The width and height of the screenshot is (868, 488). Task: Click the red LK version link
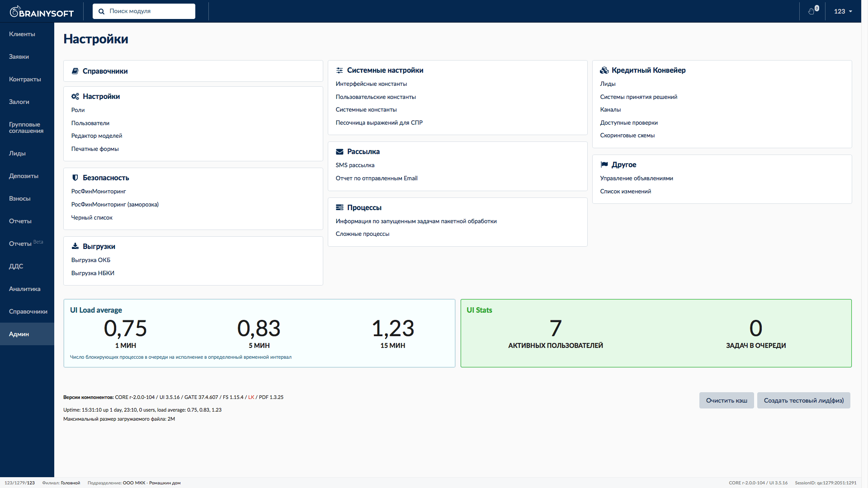coord(251,397)
